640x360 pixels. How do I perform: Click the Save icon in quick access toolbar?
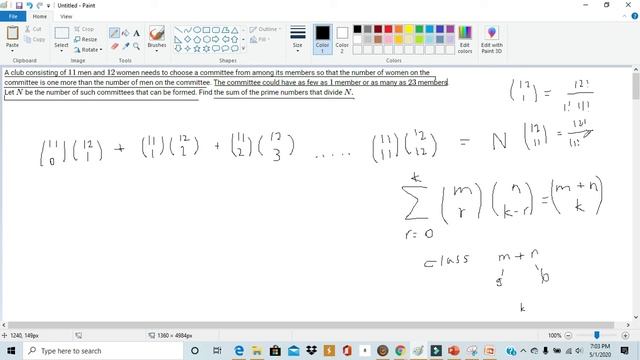click(19, 5)
